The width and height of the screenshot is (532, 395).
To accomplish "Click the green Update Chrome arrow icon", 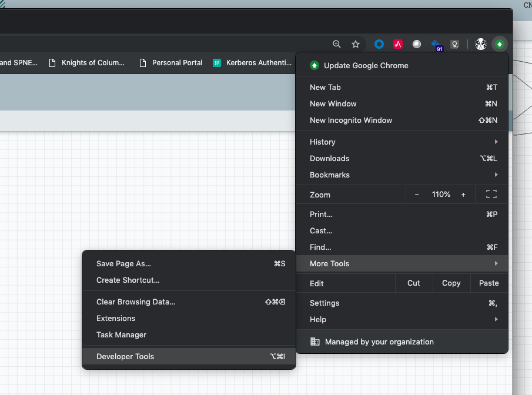I will click(x=499, y=43).
